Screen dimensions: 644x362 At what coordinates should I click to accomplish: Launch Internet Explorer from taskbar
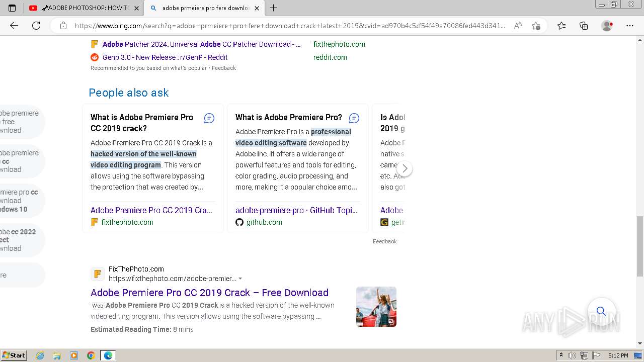(40, 355)
